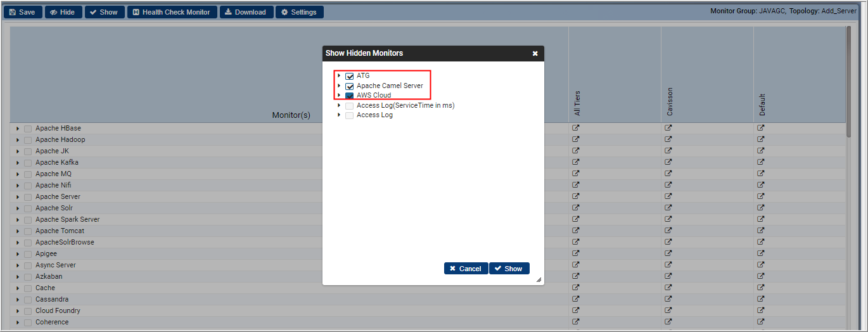This screenshot has height=332, width=868.
Task: Open link icon for Apache Nifi under Default
Action: click(761, 185)
